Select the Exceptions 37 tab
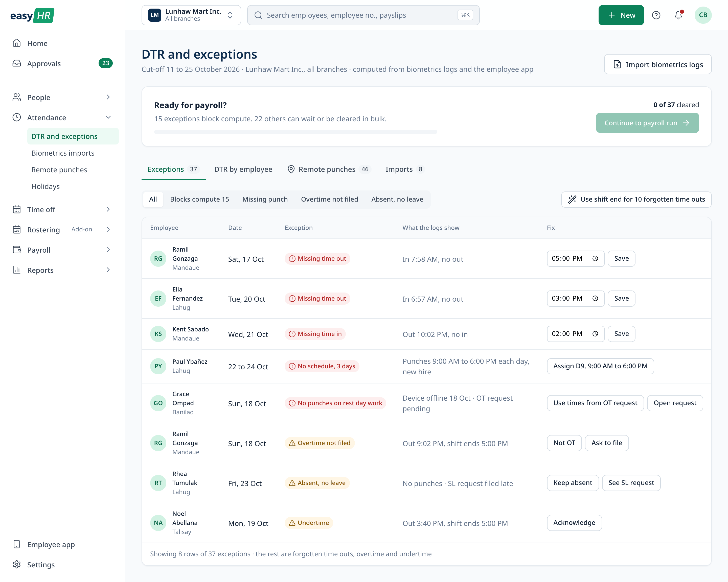Image resolution: width=728 pixels, height=582 pixels. [174, 169]
